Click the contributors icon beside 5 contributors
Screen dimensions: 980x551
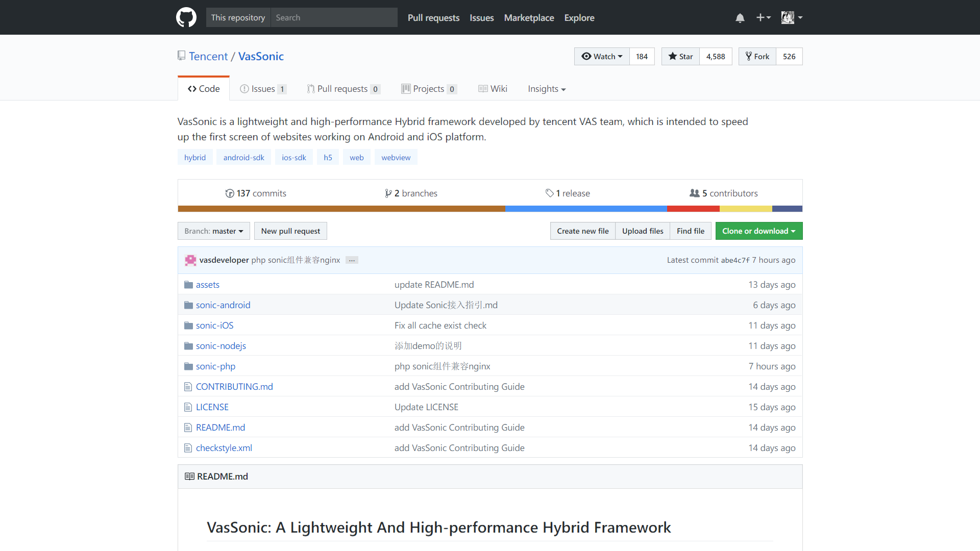coord(695,193)
